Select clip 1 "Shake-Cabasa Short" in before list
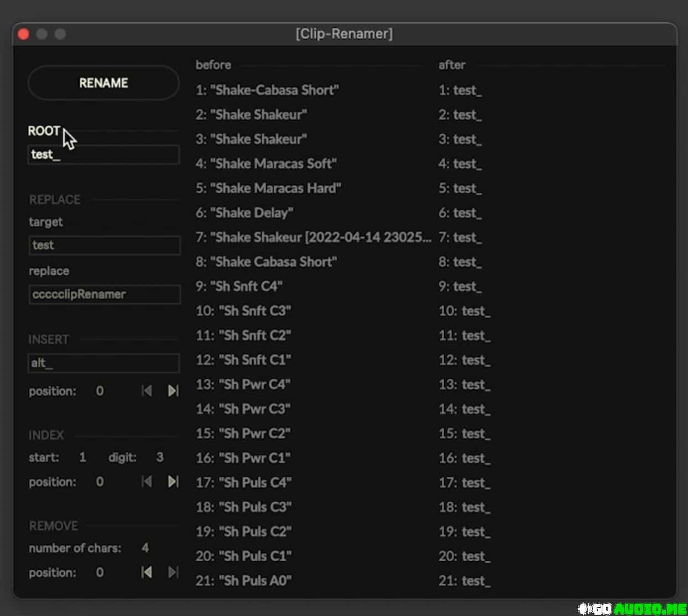688x616 pixels. pos(267,90)
